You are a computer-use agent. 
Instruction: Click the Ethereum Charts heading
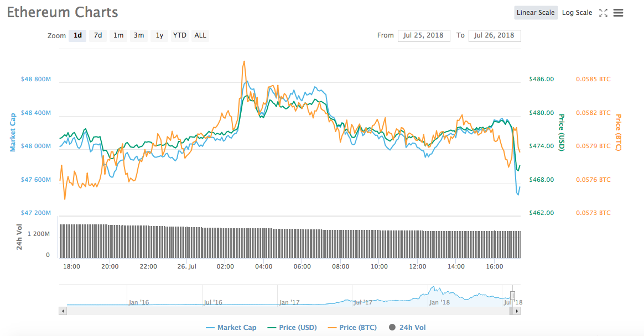(63, 12)
